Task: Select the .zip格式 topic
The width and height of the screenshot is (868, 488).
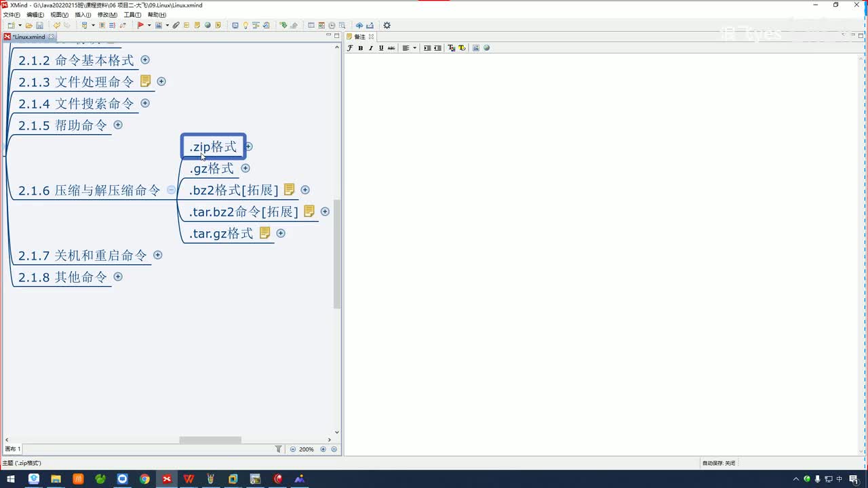Action: click(213, 146)
